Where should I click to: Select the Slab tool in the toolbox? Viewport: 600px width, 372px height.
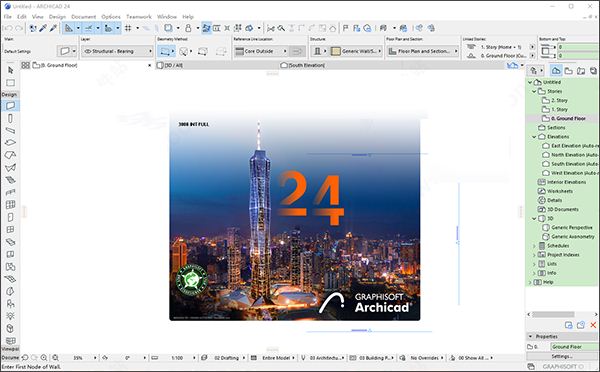[x=10, y=142]
